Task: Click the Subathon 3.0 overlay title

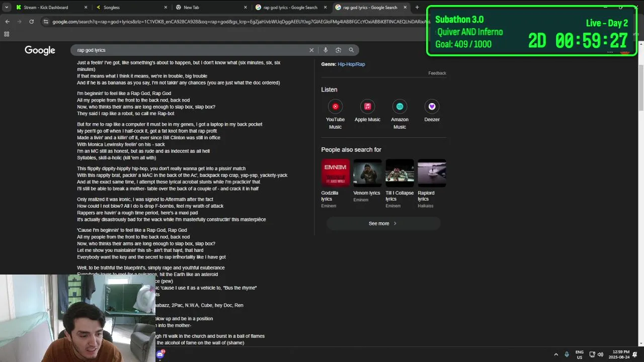Action: pyautogui.click(x=459, y=20)
